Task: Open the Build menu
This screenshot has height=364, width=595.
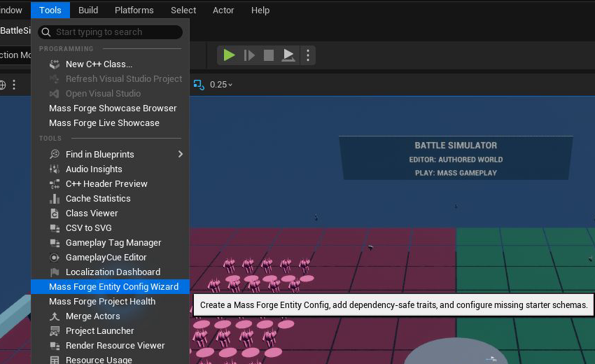Action: pos(88,10)
